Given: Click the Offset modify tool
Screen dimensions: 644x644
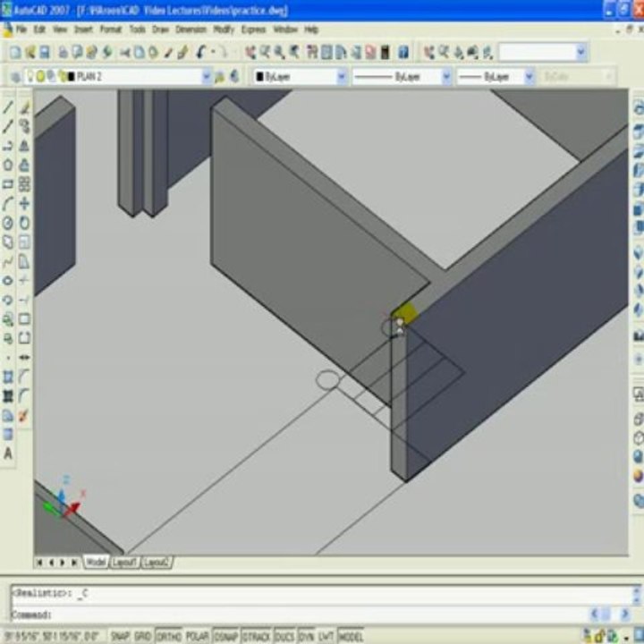Looking at the screenshot, I should (x=25, y=165).
